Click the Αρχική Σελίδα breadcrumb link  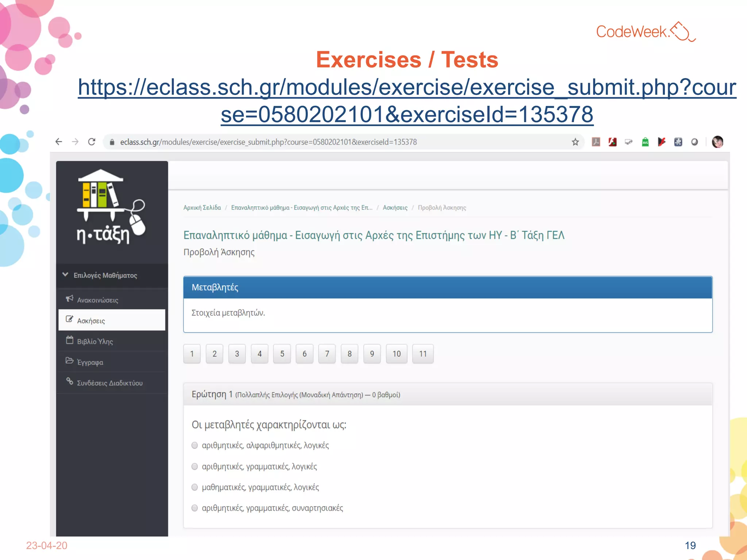click(202, 207)
